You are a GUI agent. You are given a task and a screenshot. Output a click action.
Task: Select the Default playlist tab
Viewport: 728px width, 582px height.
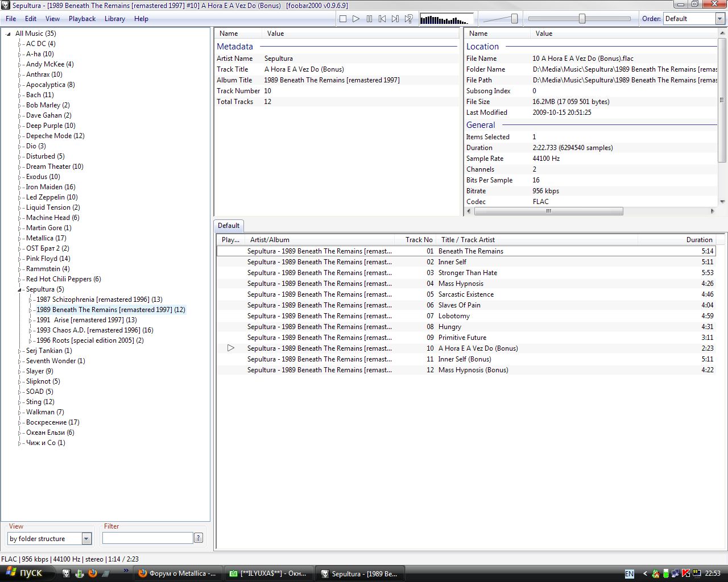point(229,226)
